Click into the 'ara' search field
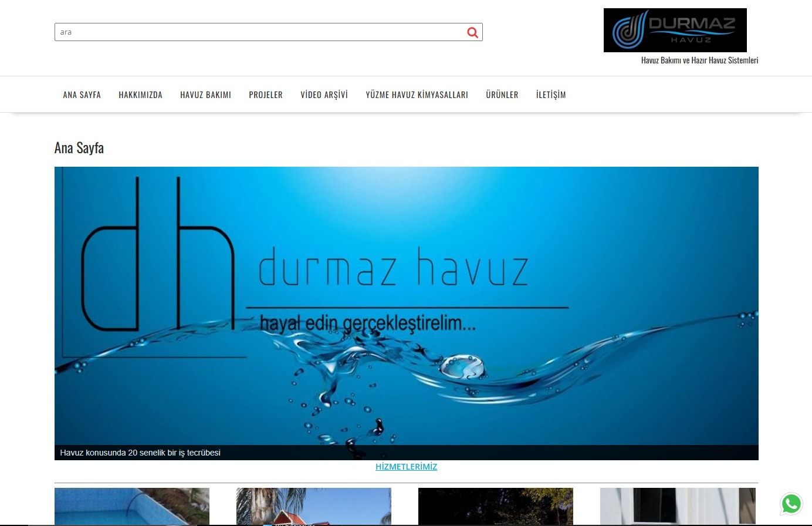The height and width of the screenshot is (526, 812). tap(258, 32)
